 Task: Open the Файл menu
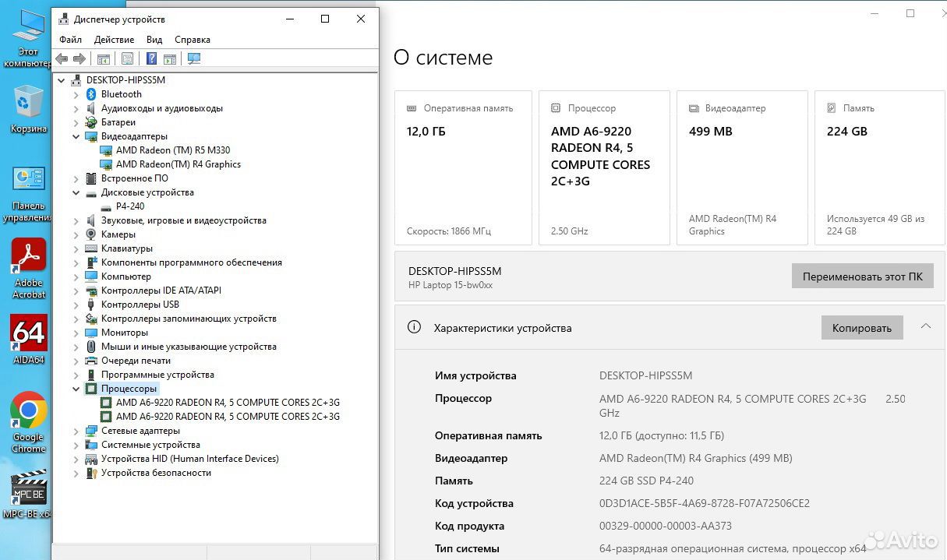(70, 40)
